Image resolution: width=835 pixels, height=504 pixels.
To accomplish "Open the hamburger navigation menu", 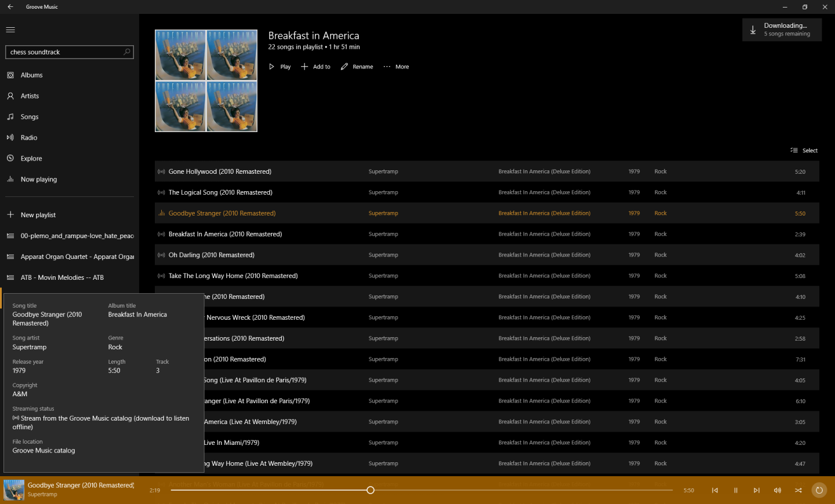I will (10, 30).
